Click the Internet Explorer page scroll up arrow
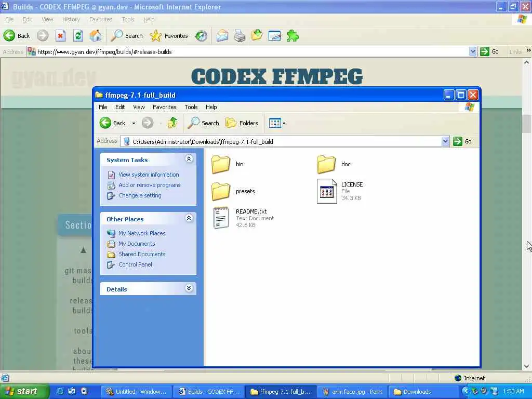The height and width of the screenshot is (399, 532). 526,62
